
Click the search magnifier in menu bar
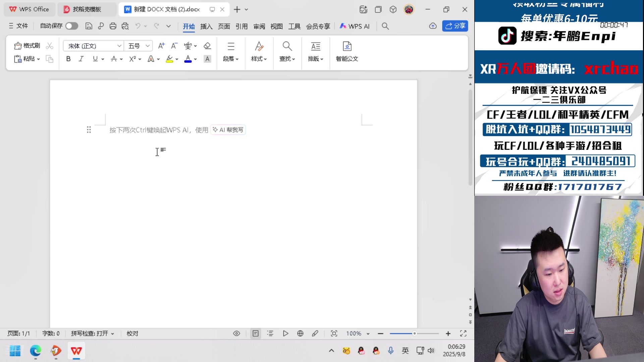[385, 26]
